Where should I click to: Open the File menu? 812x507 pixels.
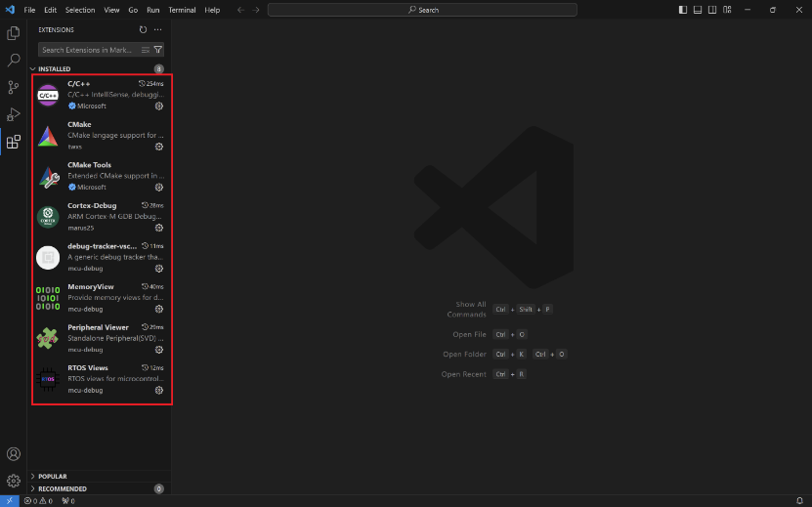tap(29, 10)
